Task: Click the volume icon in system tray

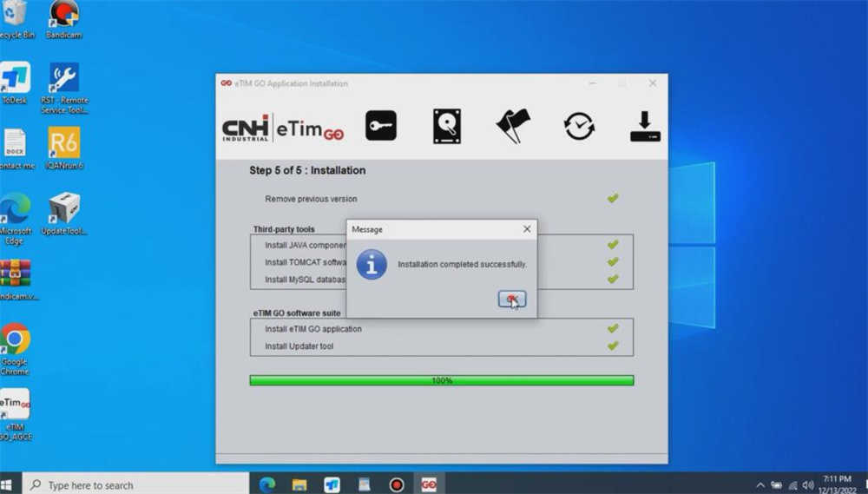Action: click(808, 485)
